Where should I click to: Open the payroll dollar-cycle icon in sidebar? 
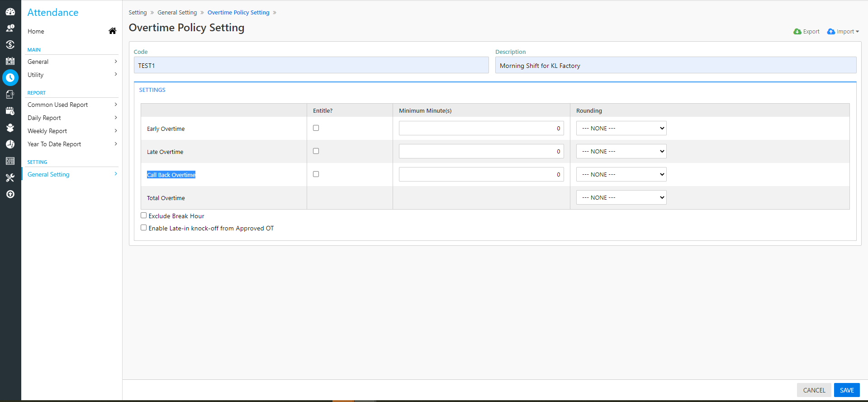(10, 44)
